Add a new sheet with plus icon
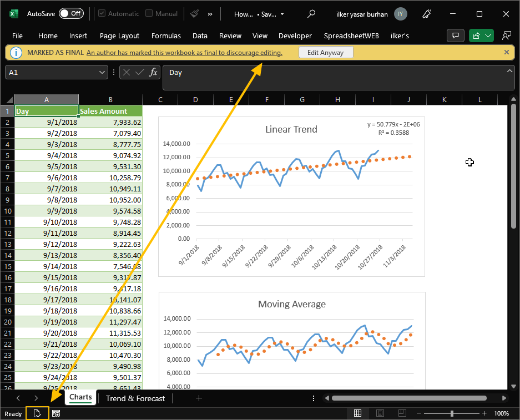 [x=199, y=398]
